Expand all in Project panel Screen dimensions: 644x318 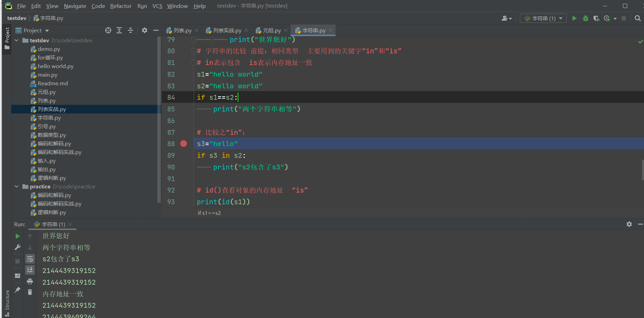pos(119,30)
